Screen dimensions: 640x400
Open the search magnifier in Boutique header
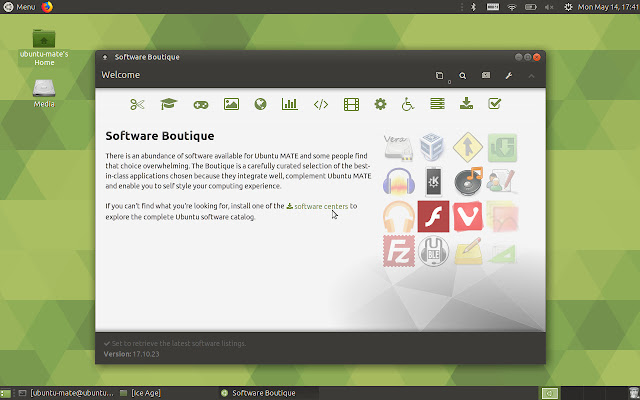(x=462, y=76)
